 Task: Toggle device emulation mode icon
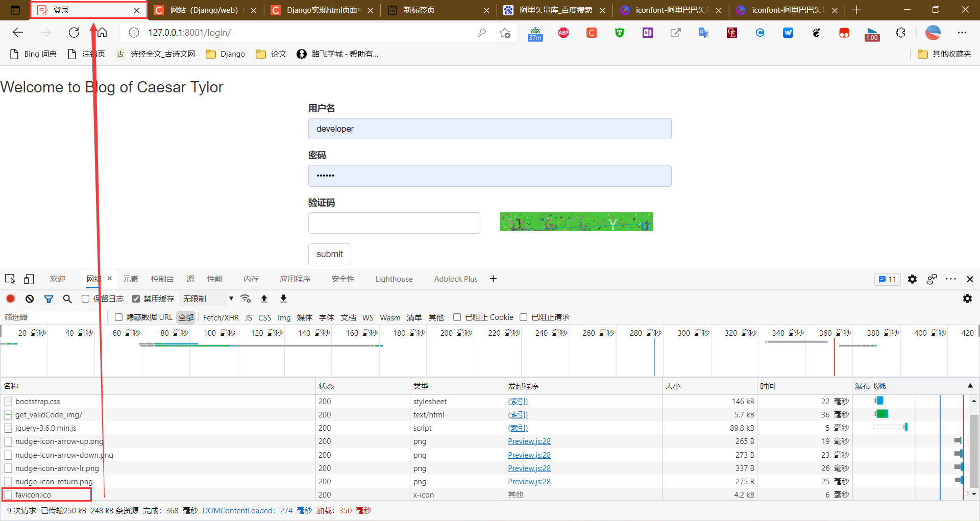click(x=29, y=279)
